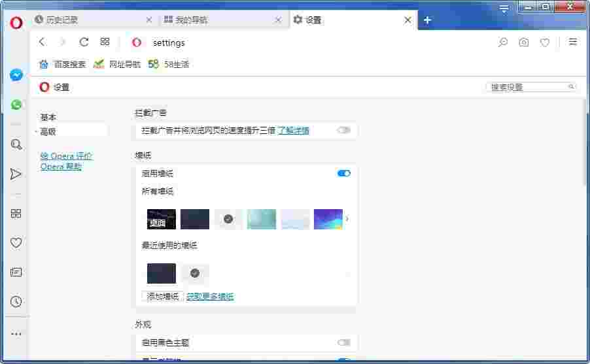Close the 历史记录 tab
Screen dimensions: 590x364
(x=149, y=20)
